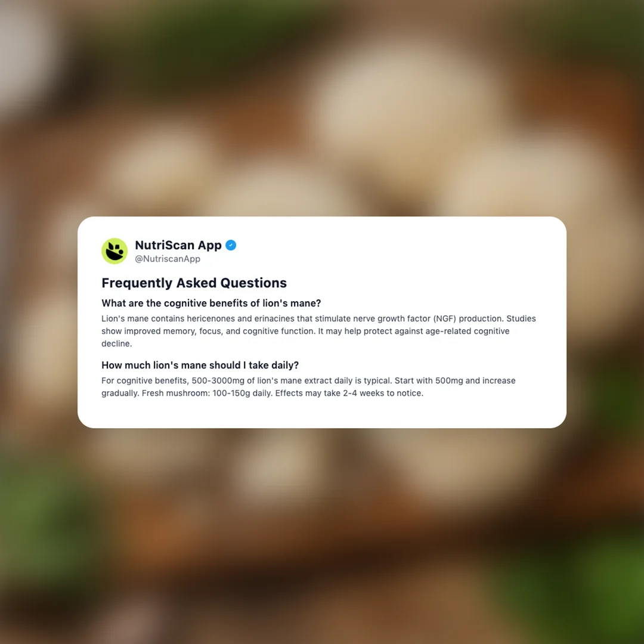Click the how much lion's mane daily question
Viewport: 644px width, 644px height.
tap(200, 365)
